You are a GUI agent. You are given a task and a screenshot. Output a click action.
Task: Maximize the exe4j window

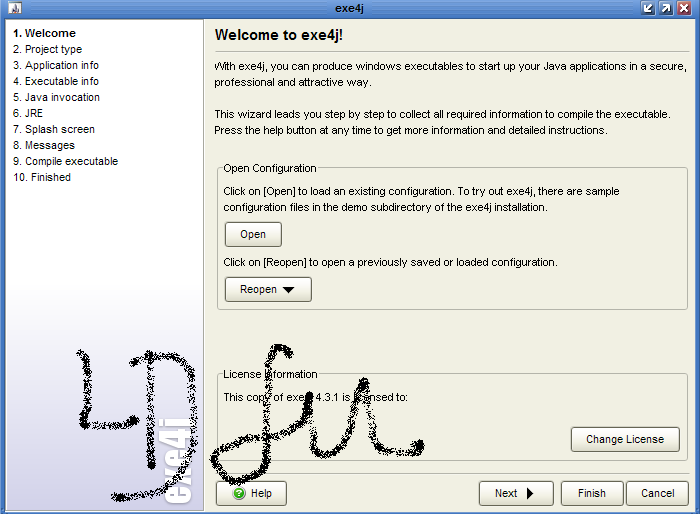point(666,8)
